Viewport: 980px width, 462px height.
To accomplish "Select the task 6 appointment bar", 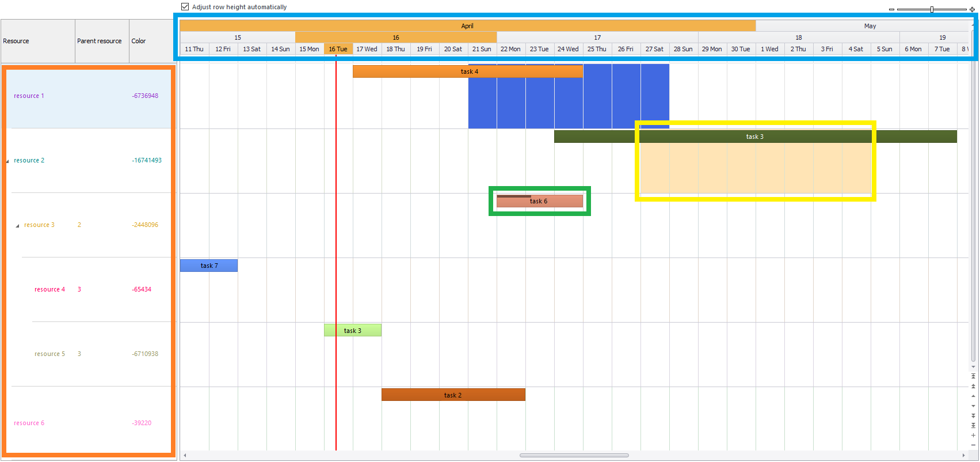I will click(x=539, y=201).
